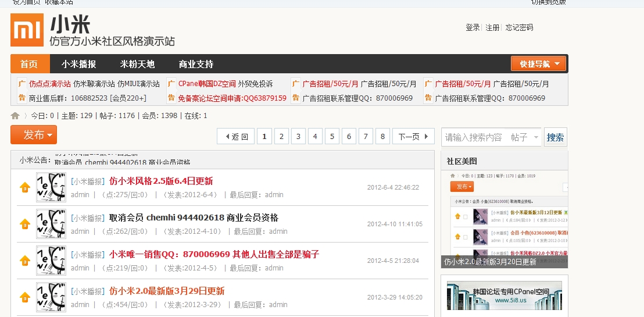This screenshot has height=317, width=644.
Task: Click last-reply admin on 小米唯一销售QQ thread
Action: point(274,268)
